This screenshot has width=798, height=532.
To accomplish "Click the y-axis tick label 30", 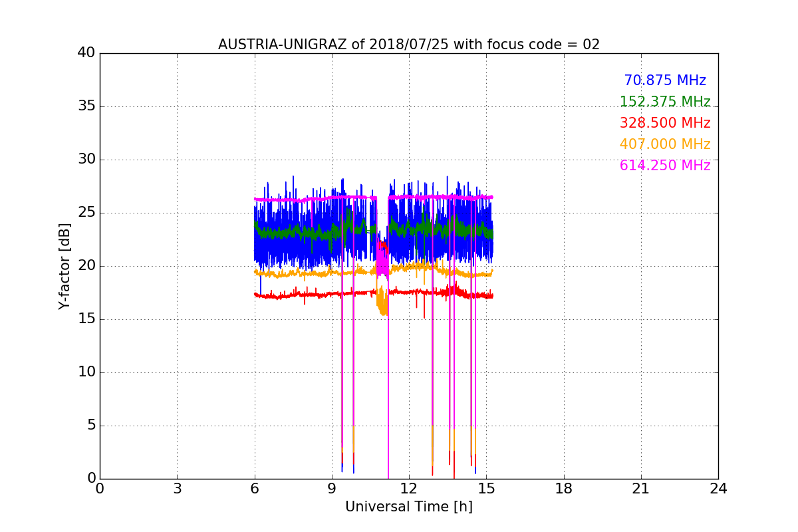I will pyautogui.click(x=86, y=160).
